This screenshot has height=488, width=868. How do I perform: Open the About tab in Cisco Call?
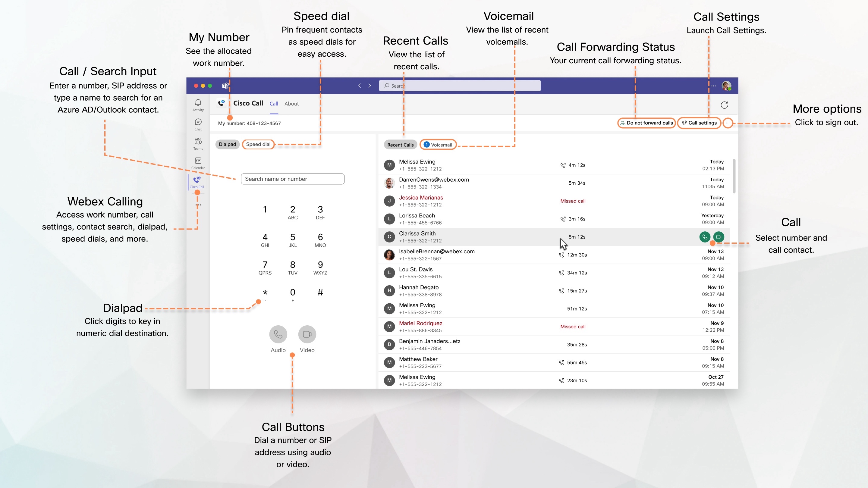(291, 103)
